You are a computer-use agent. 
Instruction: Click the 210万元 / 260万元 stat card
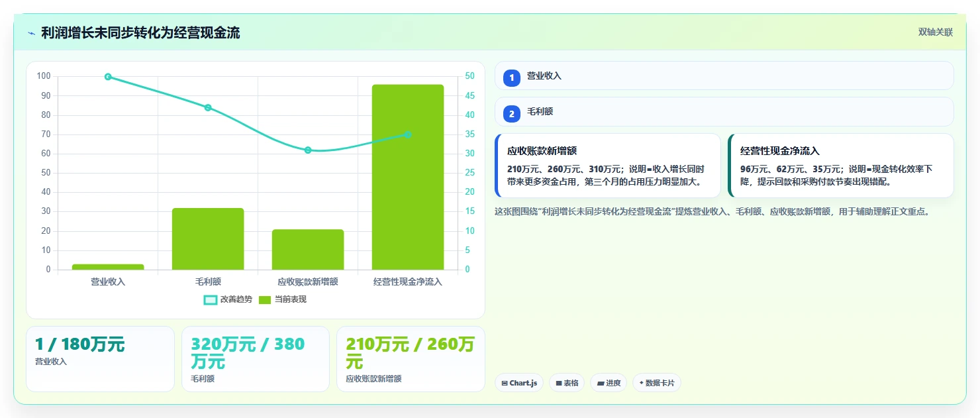pos(411,358)
